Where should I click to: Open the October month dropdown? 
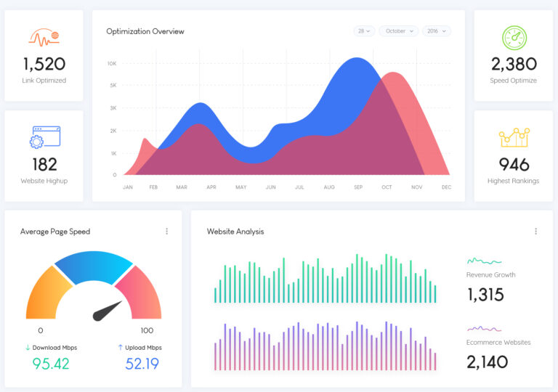399,31
